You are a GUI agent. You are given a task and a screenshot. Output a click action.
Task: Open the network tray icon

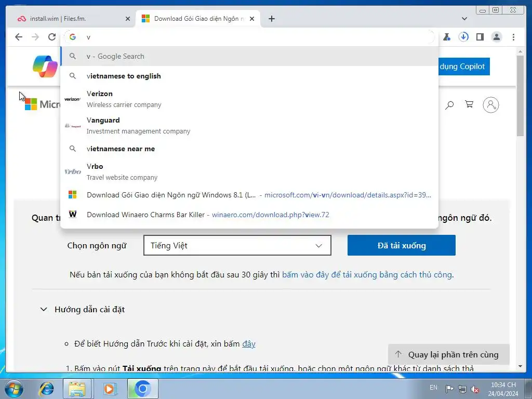pos(462,389)
